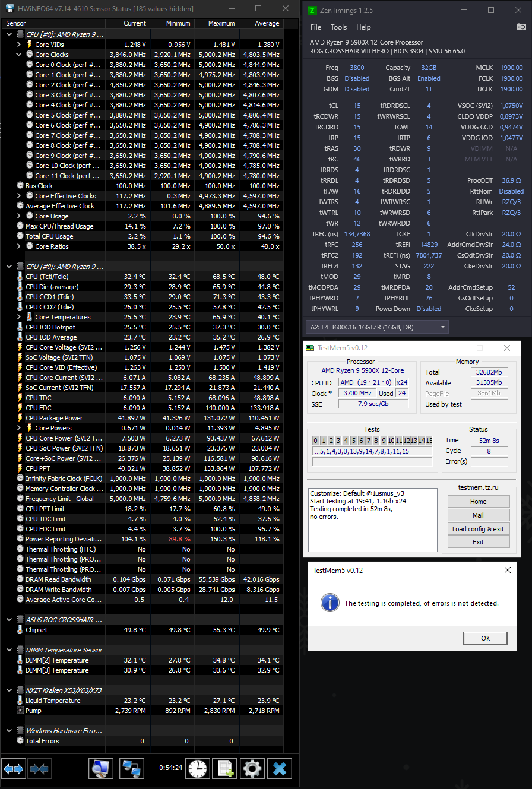The width and height of the screenshot is (532, 789).
Task: Open the remote monitor magnifier icon in HWiNFO toolbar
Action: tap(101, 768)
